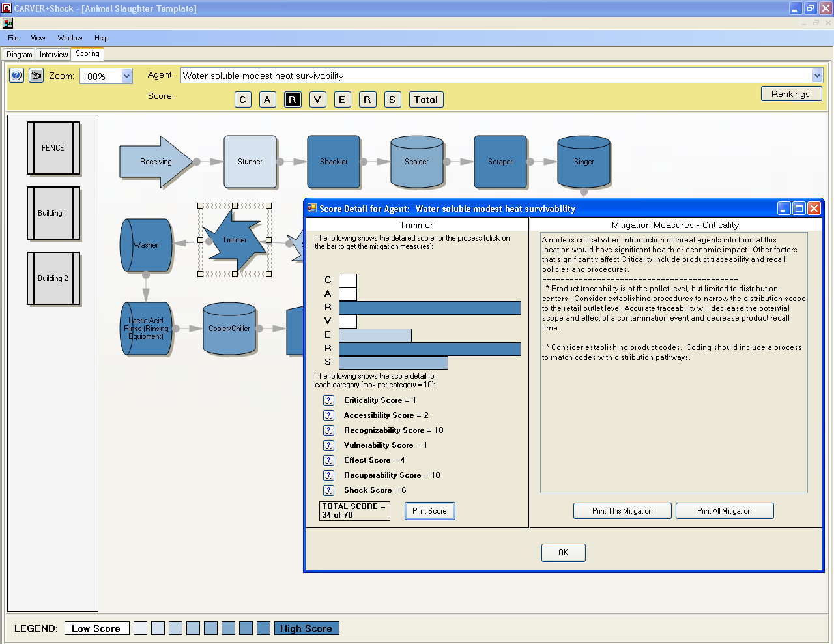The height and width of the screenshot is (644, 834).
Task: Click the second R recuperability score bar
Action: click(x=430, y=349)
